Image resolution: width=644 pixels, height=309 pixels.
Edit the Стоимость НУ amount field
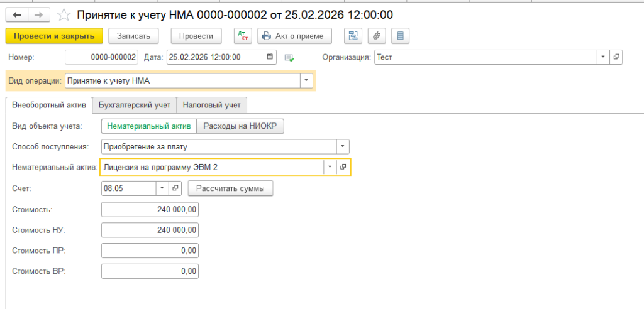coord(150,230)
